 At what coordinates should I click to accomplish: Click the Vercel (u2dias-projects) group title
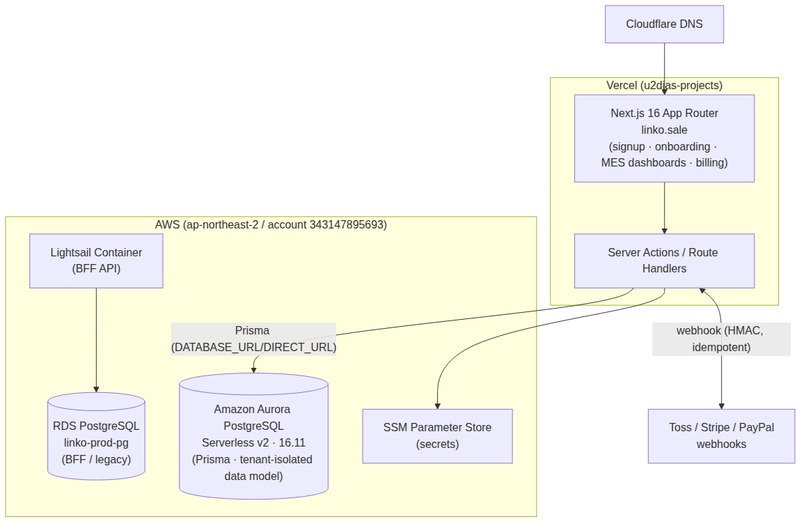[x=664, y=85]
